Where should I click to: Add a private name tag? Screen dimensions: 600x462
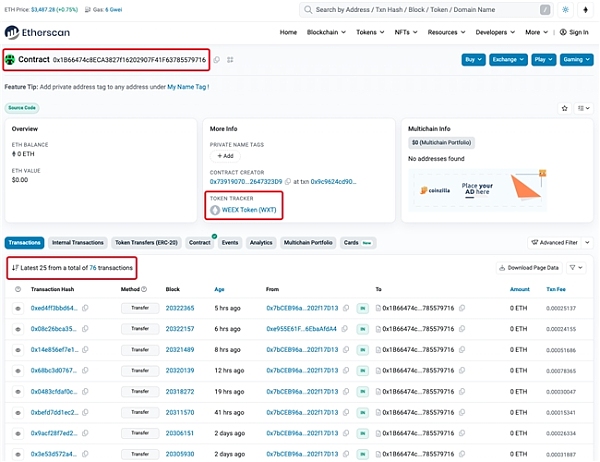225,156
